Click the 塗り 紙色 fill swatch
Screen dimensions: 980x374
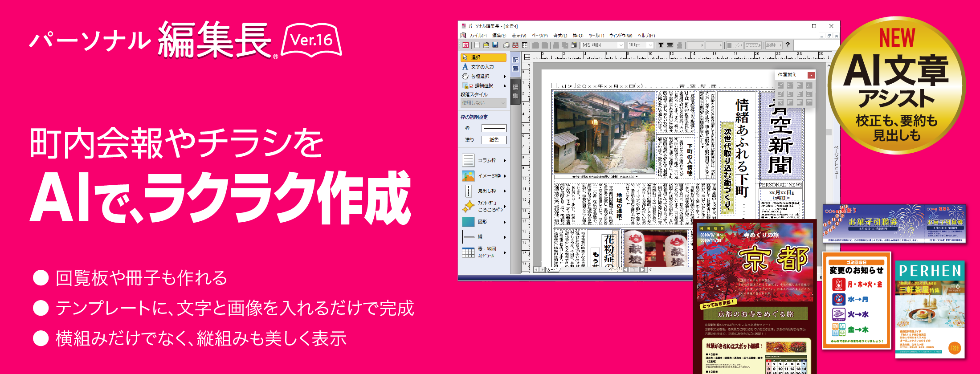click(494, 140)
